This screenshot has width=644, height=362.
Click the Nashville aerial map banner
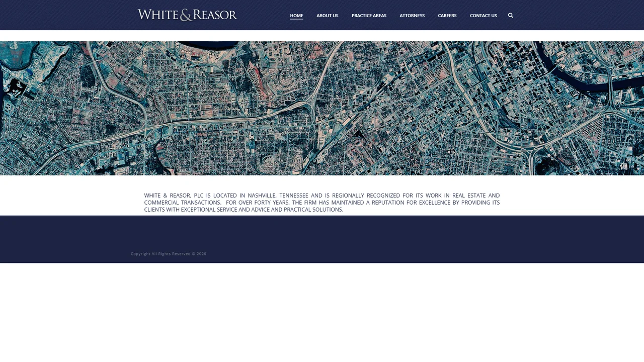click(x=322, y=108)
